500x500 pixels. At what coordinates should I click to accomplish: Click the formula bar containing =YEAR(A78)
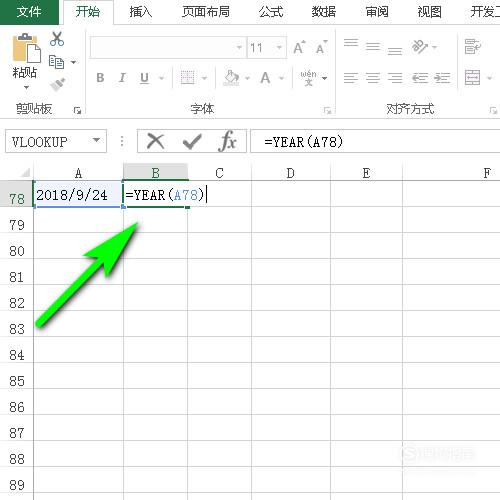point(375,141)
